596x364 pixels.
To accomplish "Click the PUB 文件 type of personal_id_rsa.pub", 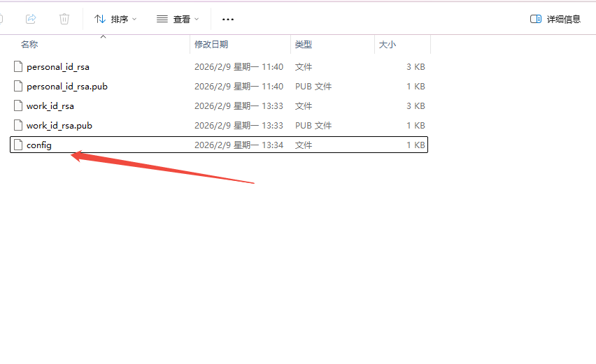I will tap(313, 87).
